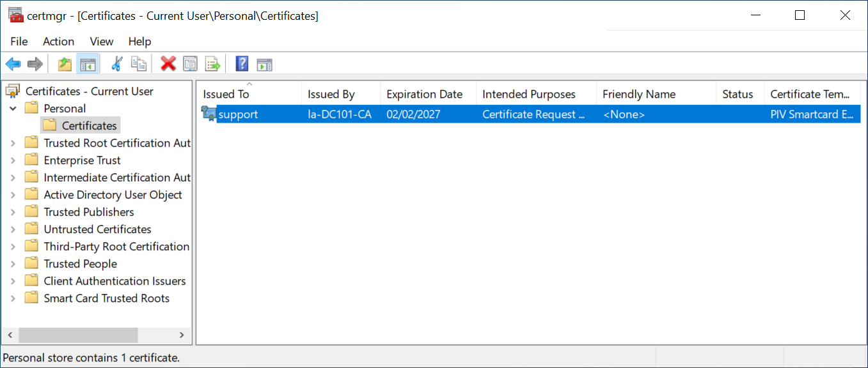This screenshot has height=368, width=868.
Task: Open the Action menu
Action: (x=58, y=42)
